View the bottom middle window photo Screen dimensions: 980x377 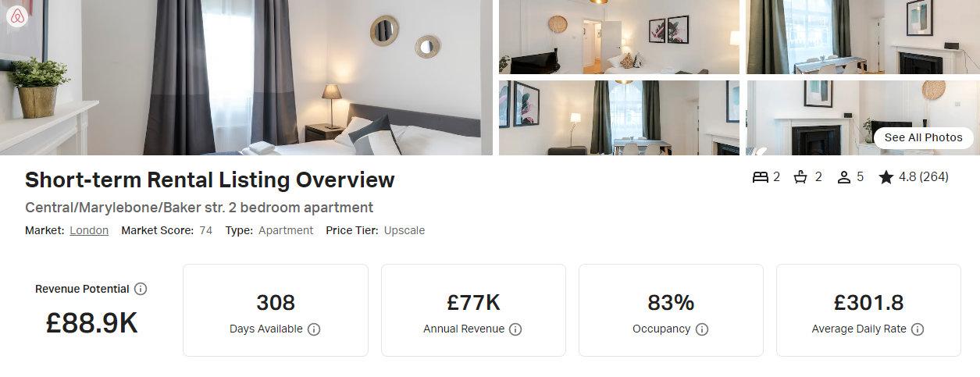[619, 118]
